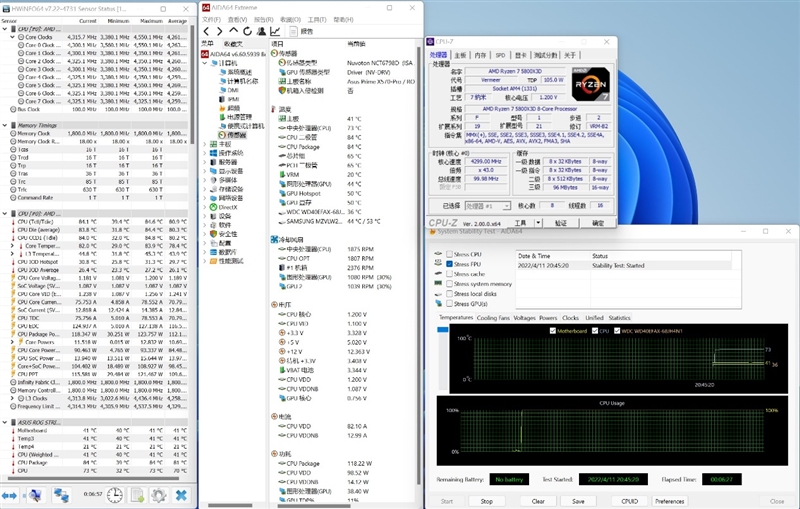The width and height of the screenshot is (800, 509).
Task: Click HWiNFO log file document icon
Action: (137, 495)
